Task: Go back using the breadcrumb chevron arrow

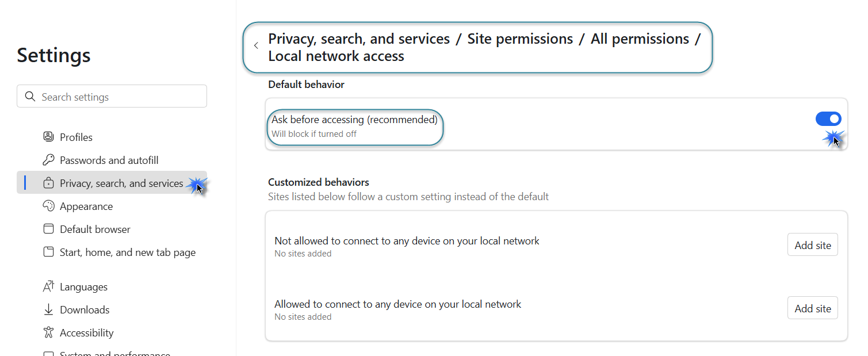Action: click(x=256, y=46)
